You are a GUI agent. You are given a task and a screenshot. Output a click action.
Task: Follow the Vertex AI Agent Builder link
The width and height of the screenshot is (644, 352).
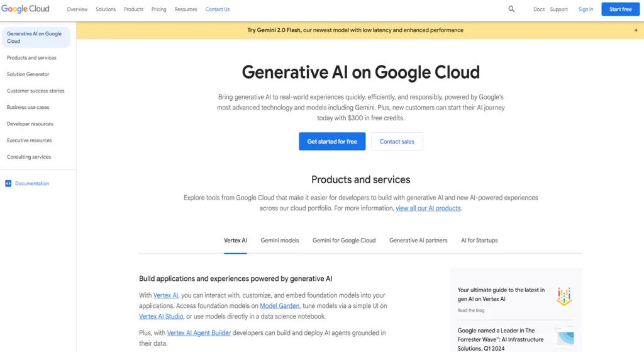[199, 332]
